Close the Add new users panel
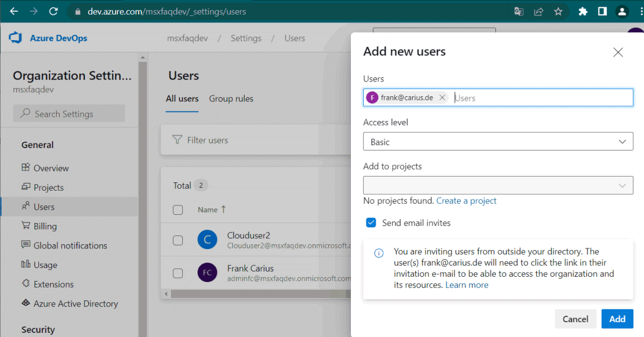Viewport: 644px width, 337px height. 617,52
